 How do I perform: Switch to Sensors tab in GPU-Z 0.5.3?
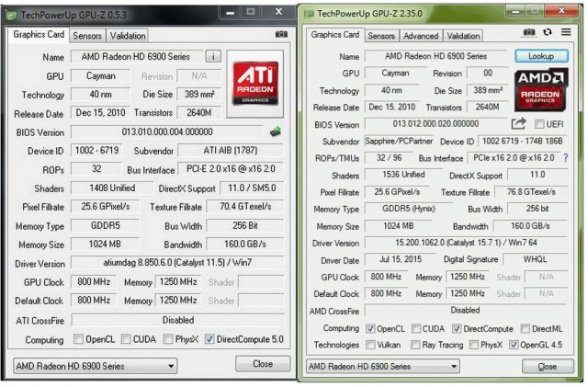pos(87,36)
